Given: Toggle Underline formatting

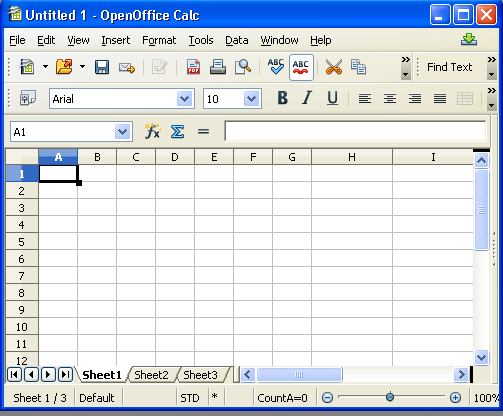Looking at the screenshot, I should pyautogui.click(x=332, y=98).
